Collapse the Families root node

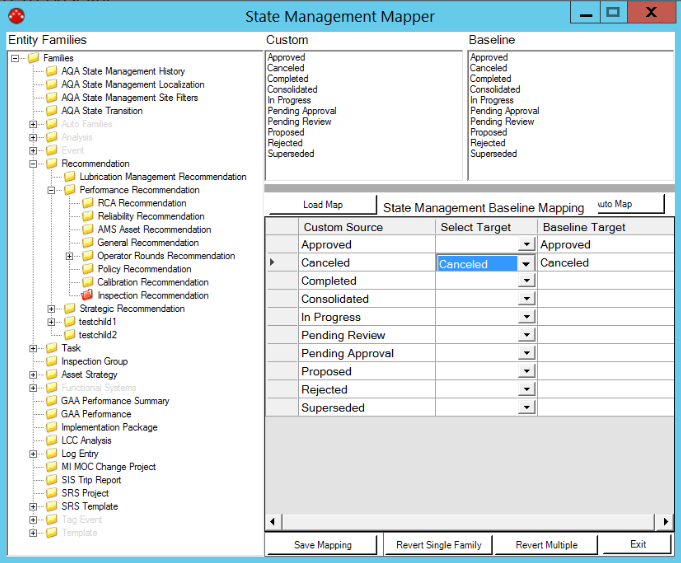tap(15, 58)
